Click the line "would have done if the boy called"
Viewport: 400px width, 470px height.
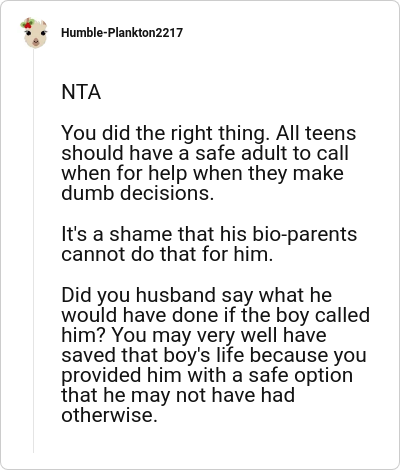click(216, 315)
